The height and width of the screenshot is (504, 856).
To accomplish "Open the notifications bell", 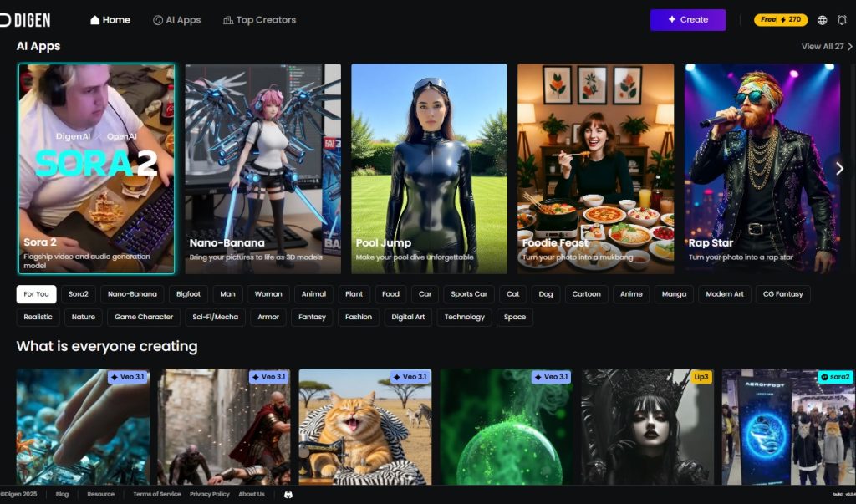I will click(842, 20).
